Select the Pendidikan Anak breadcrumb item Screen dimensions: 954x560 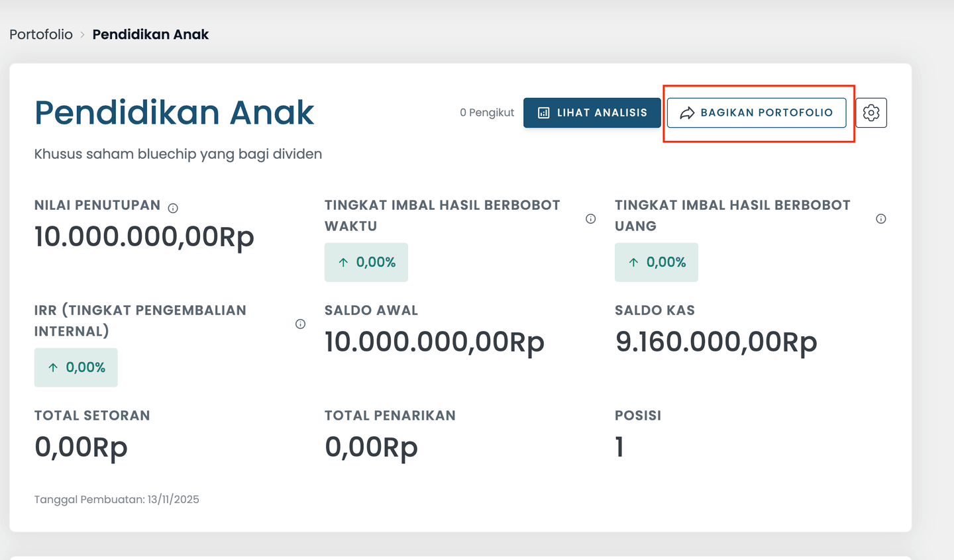coord(150,34)
